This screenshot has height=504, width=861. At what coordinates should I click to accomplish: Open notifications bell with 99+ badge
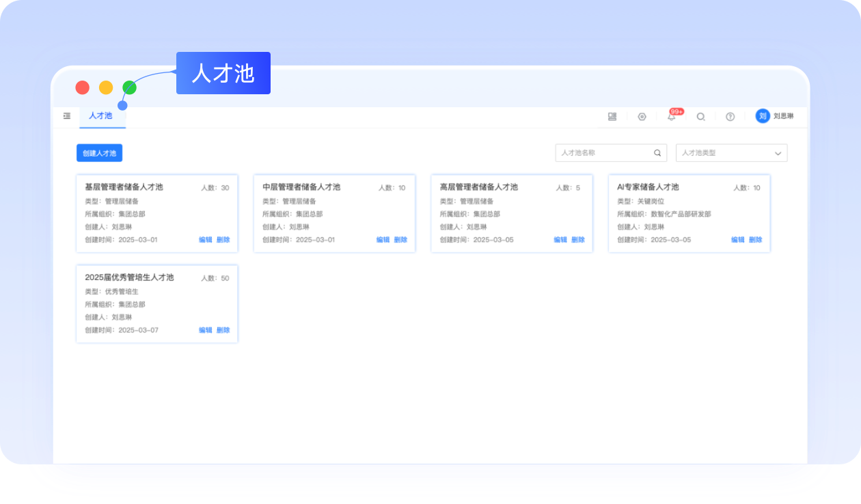tap(672, 117)
